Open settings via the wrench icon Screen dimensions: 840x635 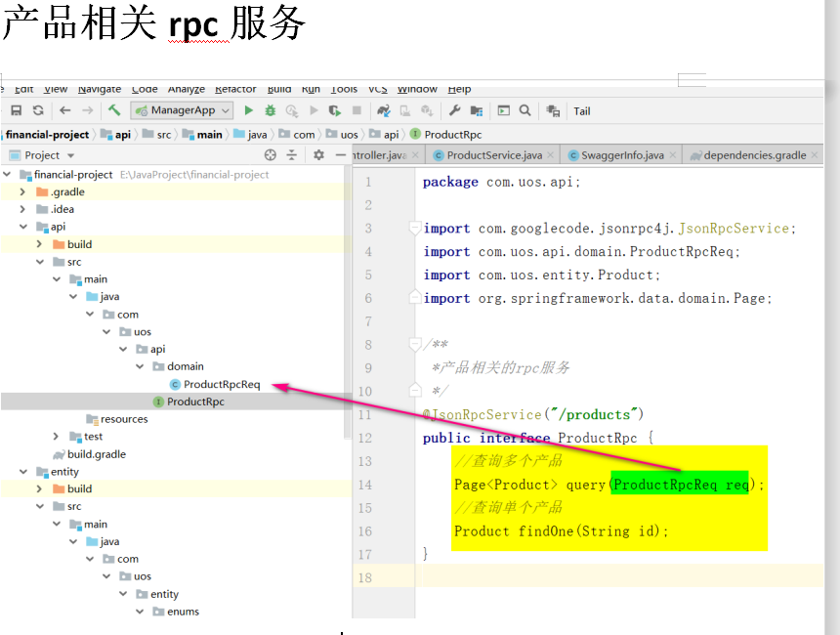click(455, 111)
